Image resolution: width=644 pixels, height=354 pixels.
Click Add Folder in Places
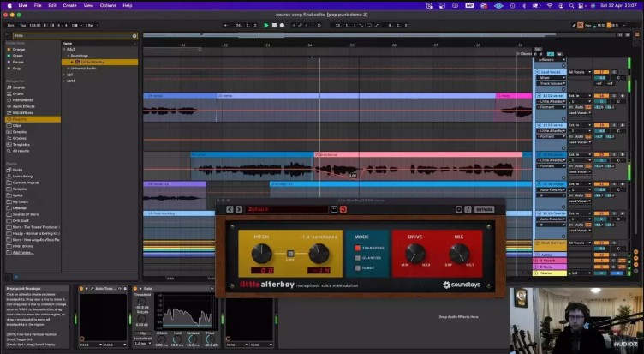(x=23, y=253)
